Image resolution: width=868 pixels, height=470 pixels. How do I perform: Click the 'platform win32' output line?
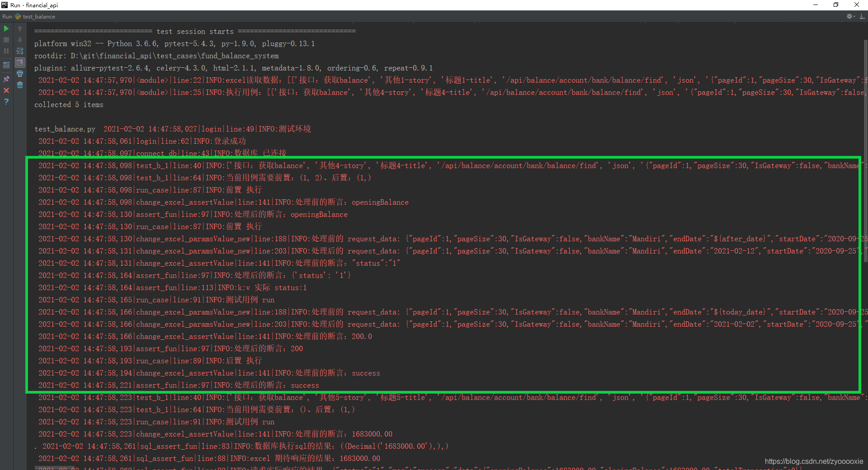pos(175,44)
